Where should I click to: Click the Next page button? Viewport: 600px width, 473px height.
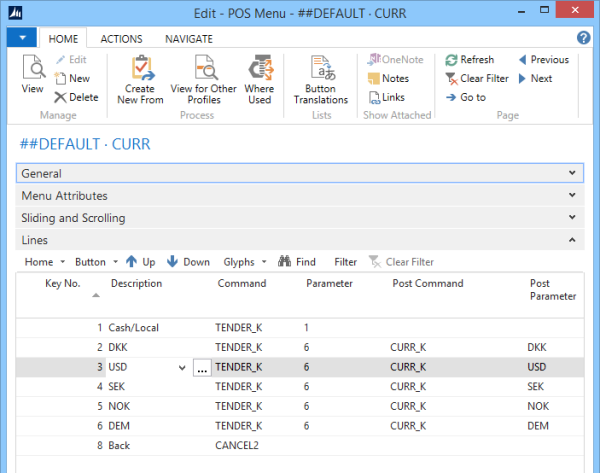(534, 78)
